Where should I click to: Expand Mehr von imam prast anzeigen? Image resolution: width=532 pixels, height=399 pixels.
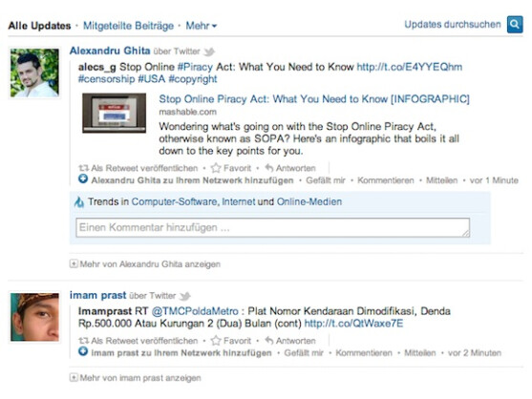[x=135, y=378]
